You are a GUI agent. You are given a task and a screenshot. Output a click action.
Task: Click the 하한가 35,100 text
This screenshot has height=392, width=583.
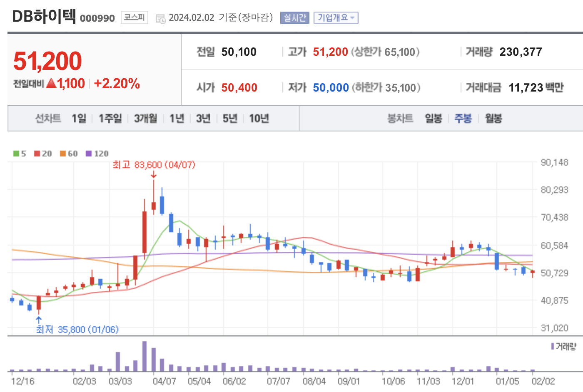pos(386,88)
